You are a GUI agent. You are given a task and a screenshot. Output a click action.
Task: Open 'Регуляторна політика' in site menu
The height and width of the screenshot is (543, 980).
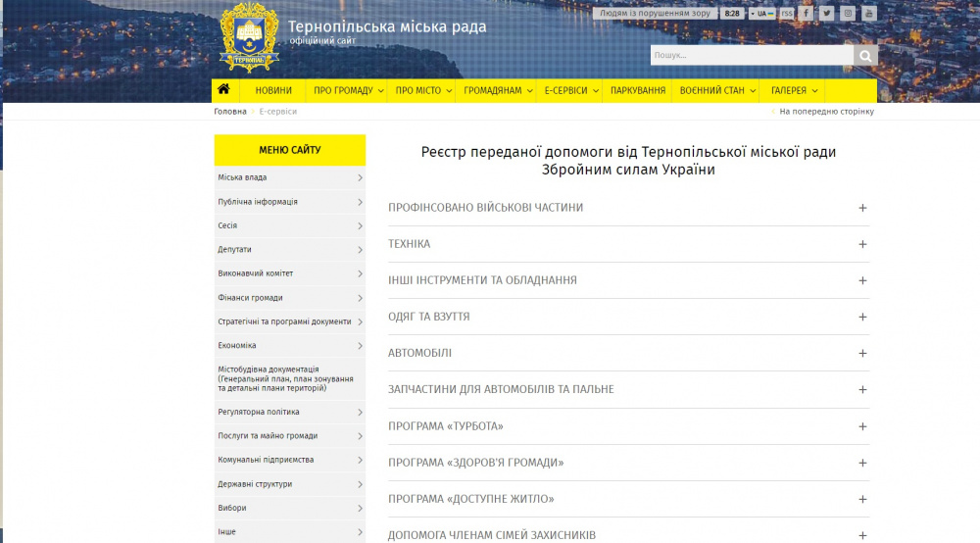tap(290, 413)
